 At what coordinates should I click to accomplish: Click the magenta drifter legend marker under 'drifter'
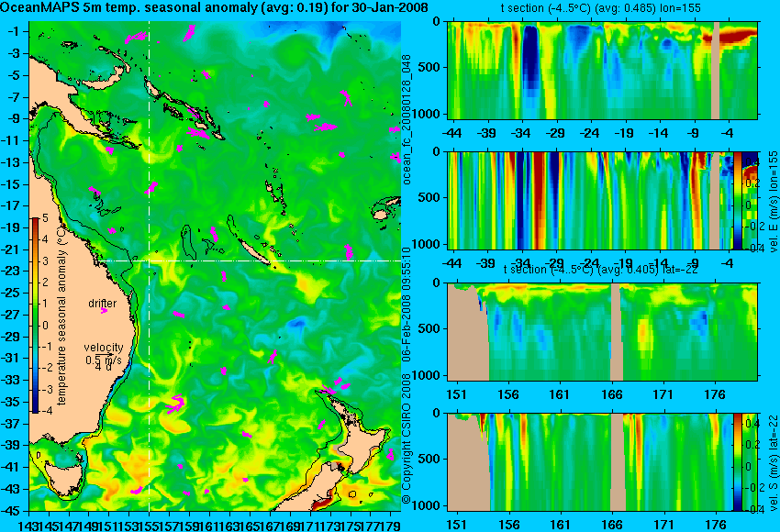(104, 311)
